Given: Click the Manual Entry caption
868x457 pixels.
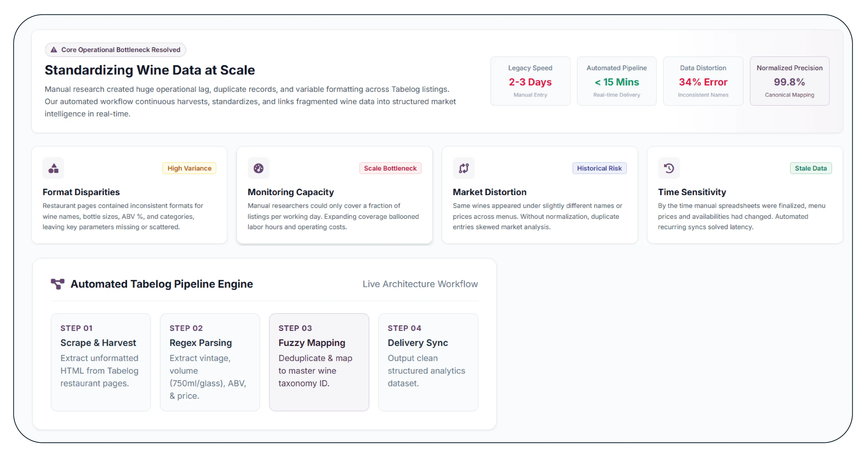Looking at the screenshot, I should [530, 95].
